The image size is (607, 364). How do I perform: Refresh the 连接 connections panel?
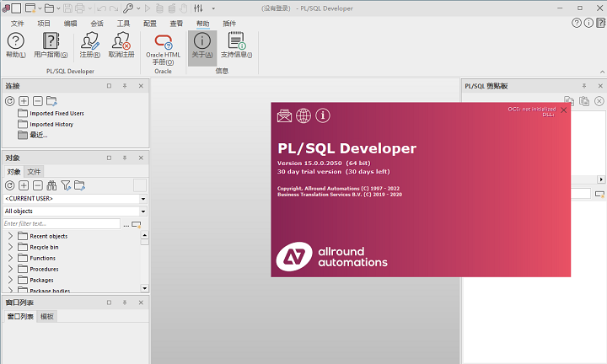click(9, 101)
